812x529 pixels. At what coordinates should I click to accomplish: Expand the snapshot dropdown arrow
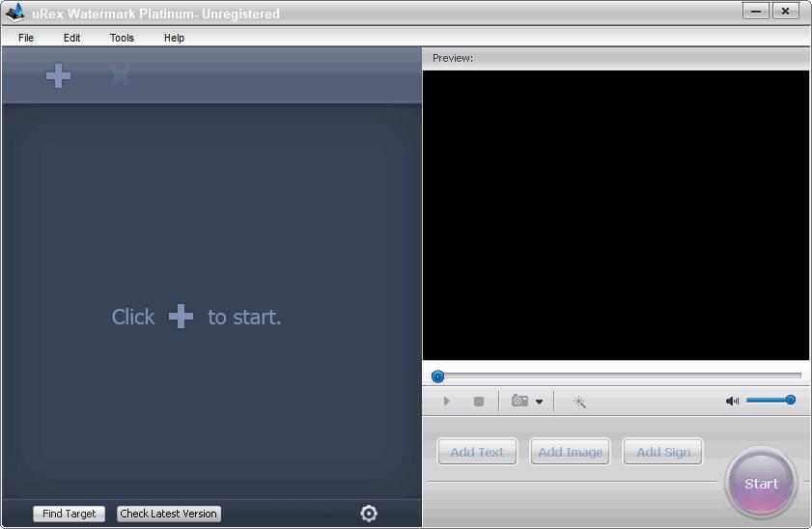coord(539,402)
